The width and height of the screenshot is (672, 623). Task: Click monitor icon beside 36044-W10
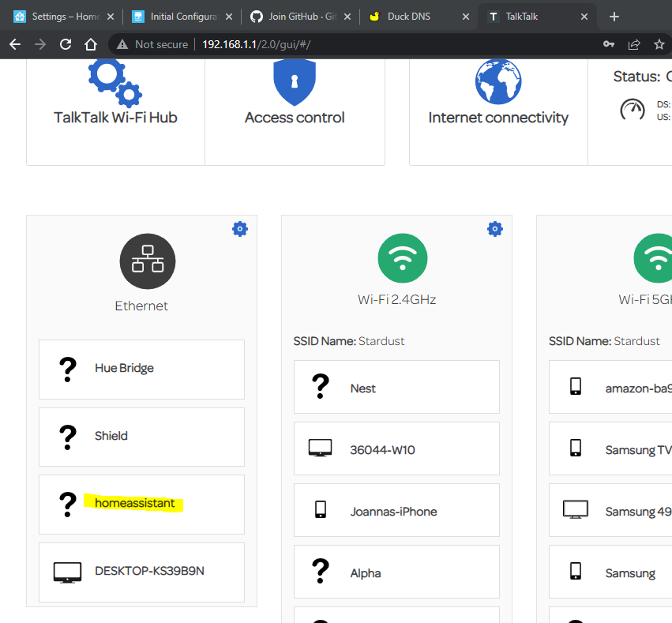pos(320,448)
